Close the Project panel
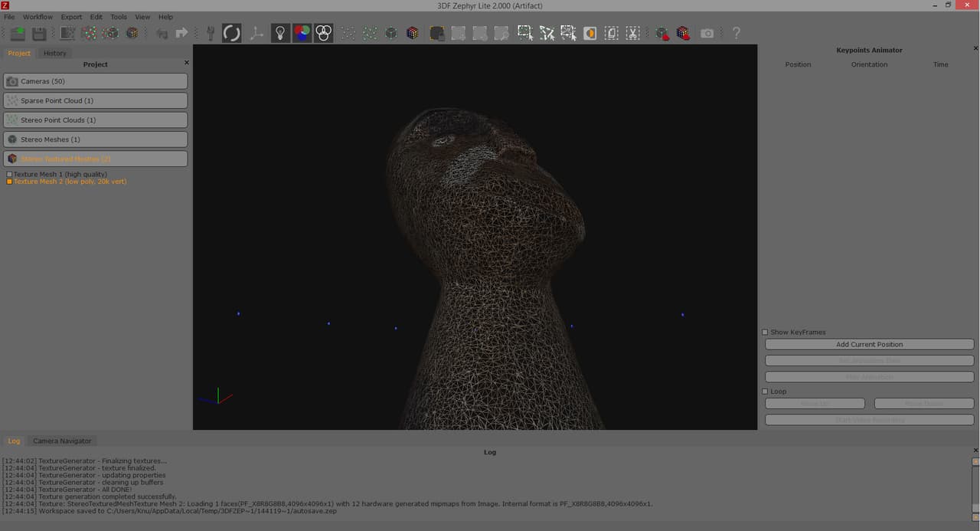The width and height of the screenshot is (980, 531). [x=187, y=63]
